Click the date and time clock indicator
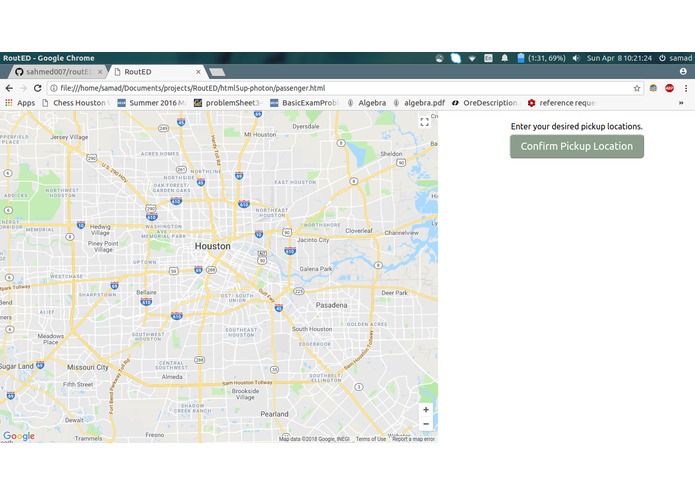 point(619,58)
